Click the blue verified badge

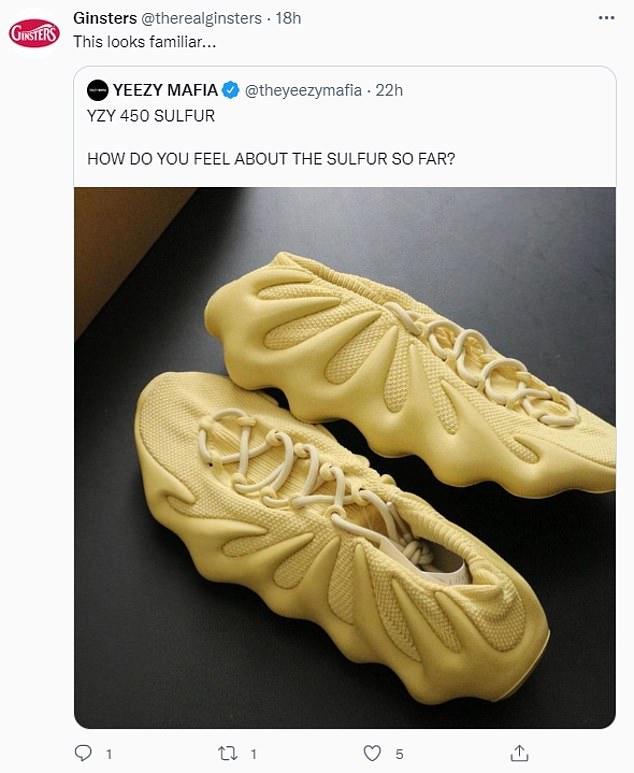click(x=229, y=91)
